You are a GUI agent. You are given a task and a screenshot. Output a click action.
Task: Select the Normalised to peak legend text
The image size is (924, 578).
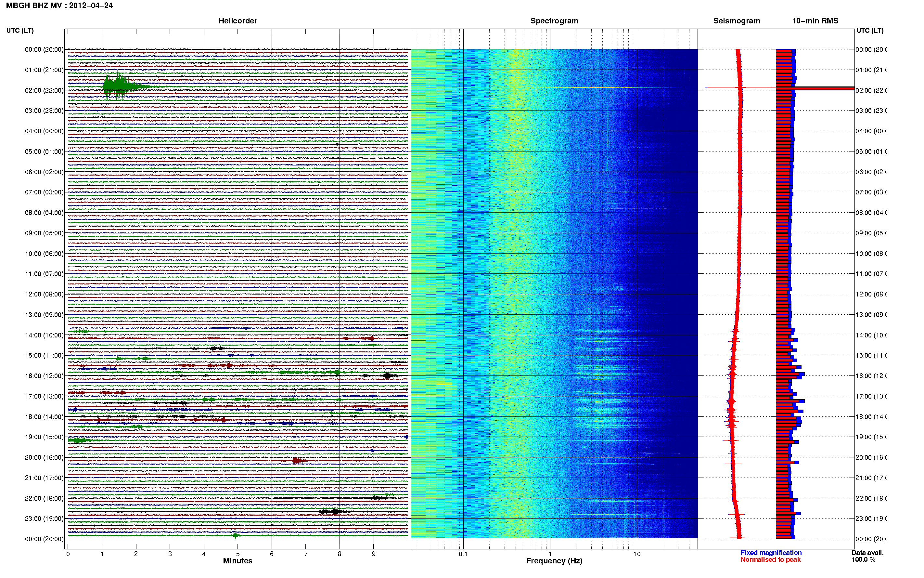click(x=770, y=560)
